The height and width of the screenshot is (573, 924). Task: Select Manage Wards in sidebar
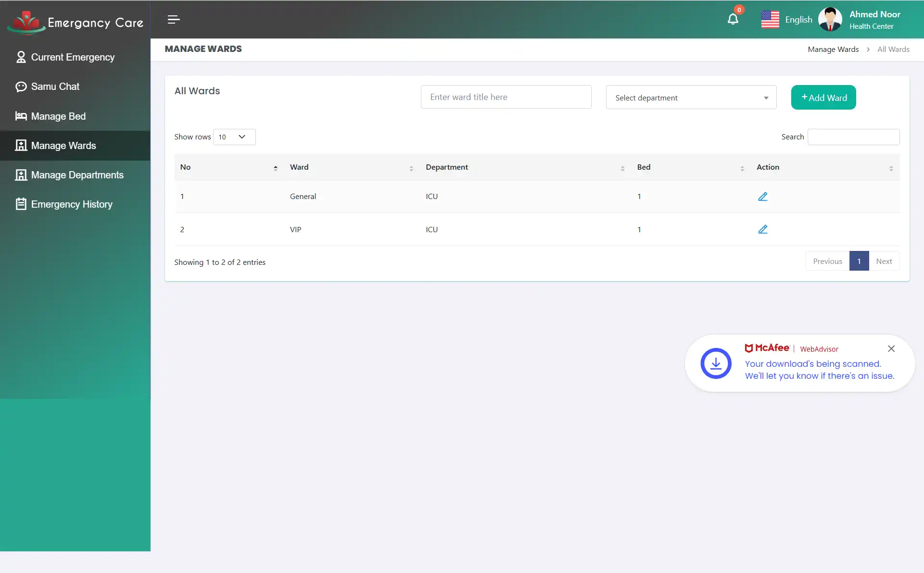click(x=63, y=145)
